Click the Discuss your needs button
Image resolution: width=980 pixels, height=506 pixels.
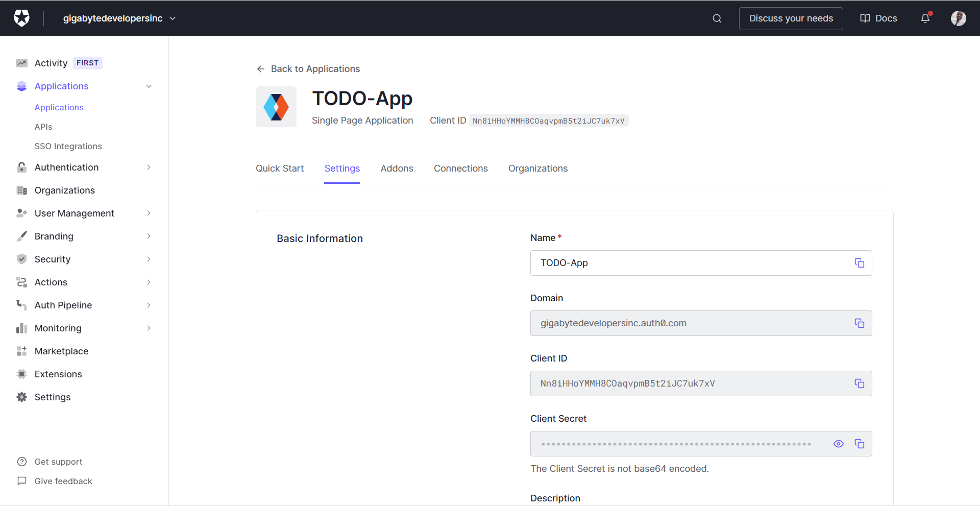point(791,18)
